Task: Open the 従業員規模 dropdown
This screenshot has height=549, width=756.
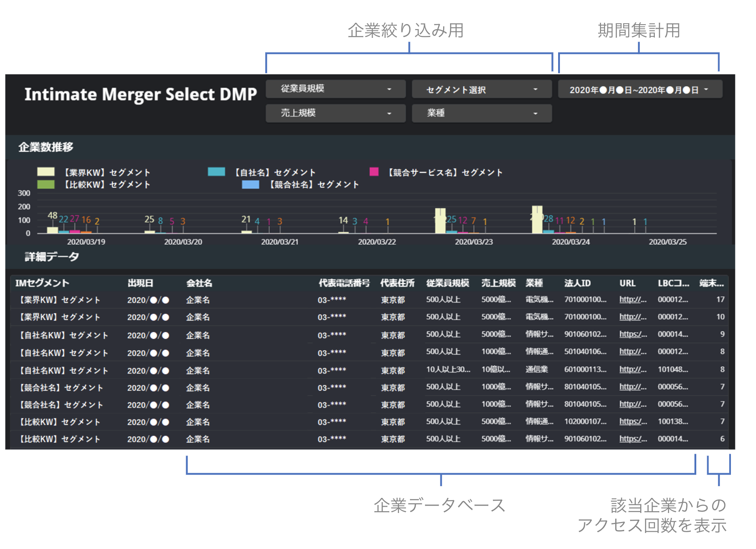Action: (335, 89)
